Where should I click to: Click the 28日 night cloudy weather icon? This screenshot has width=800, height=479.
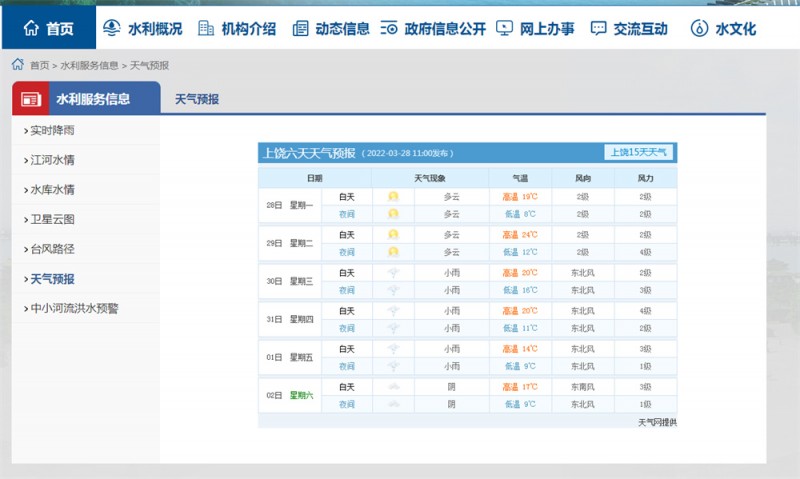[x=393, y=214]
